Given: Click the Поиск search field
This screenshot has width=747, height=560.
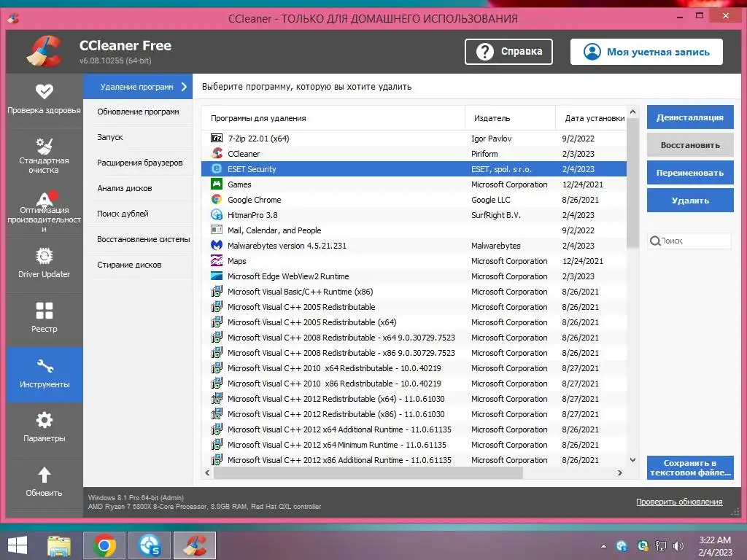Looking at the screenshot, I should [689, 241].
